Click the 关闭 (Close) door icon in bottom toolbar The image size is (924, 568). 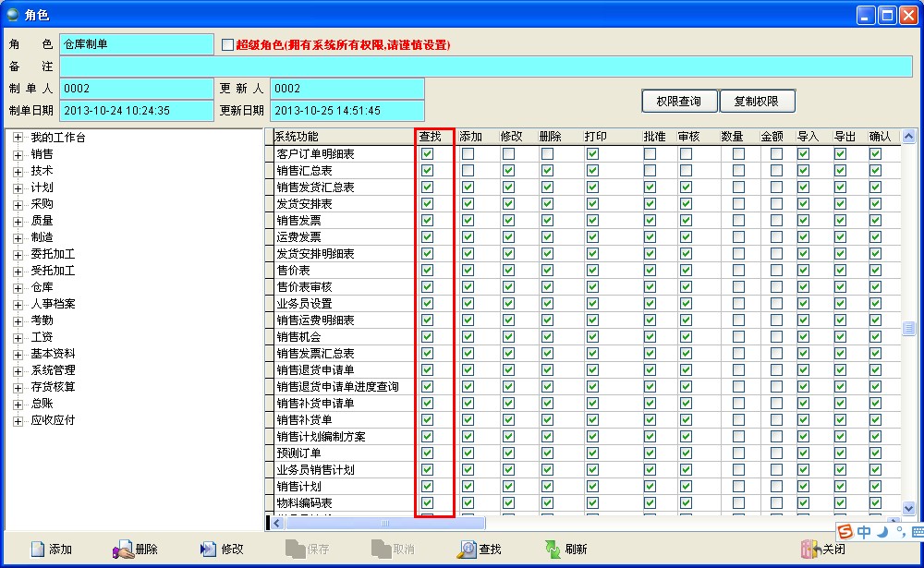pos(810,550)
